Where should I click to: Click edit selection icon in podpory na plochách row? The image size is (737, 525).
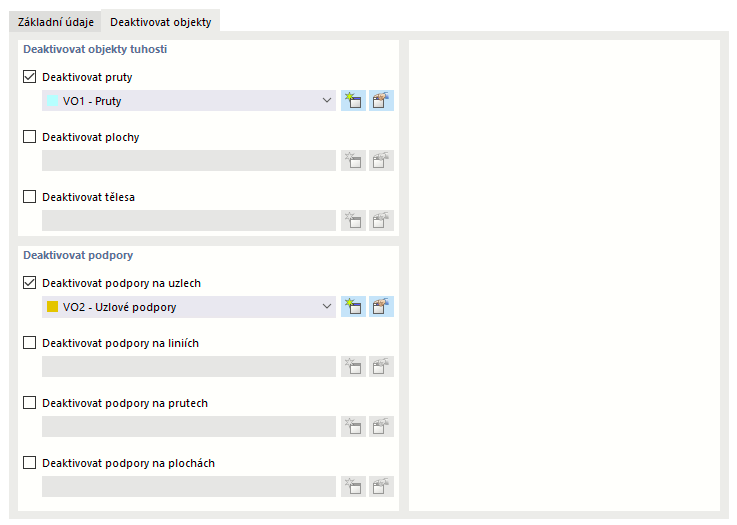pos(381,487)
